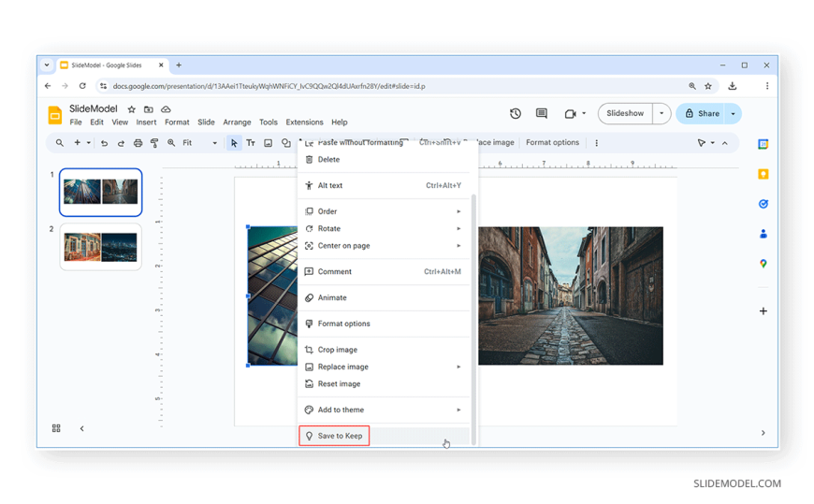
Task: Click the new slide plus icon
Action: 77,143
